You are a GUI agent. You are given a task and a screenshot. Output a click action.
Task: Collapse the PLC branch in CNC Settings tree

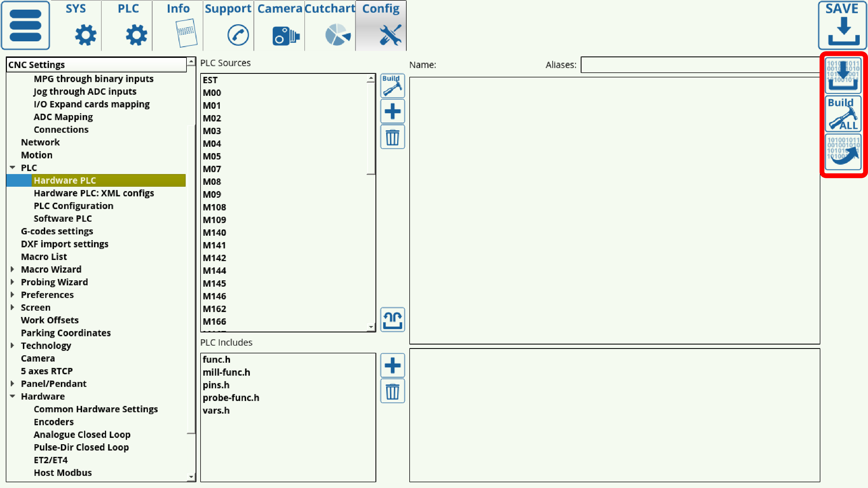pos(13,167)
